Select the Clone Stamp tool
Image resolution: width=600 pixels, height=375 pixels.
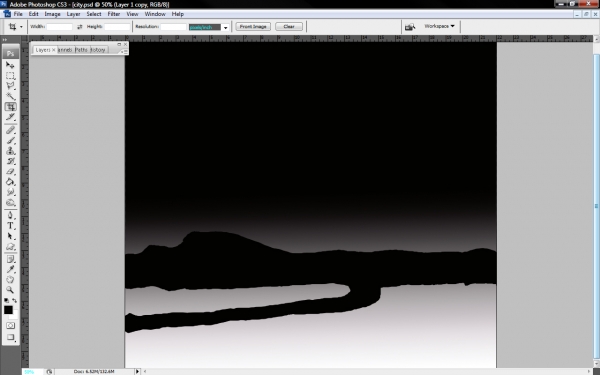click(x=10, y=151)
